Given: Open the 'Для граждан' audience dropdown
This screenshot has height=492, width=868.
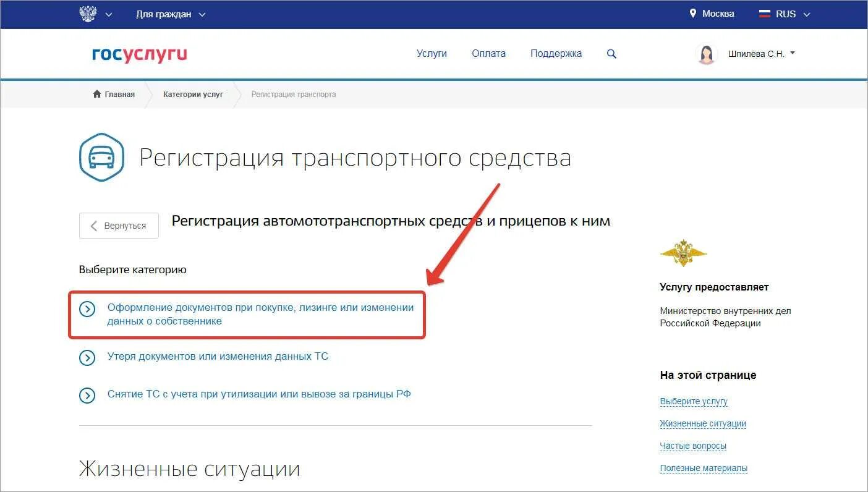Looking at the screenshot, I should point(171,14).
